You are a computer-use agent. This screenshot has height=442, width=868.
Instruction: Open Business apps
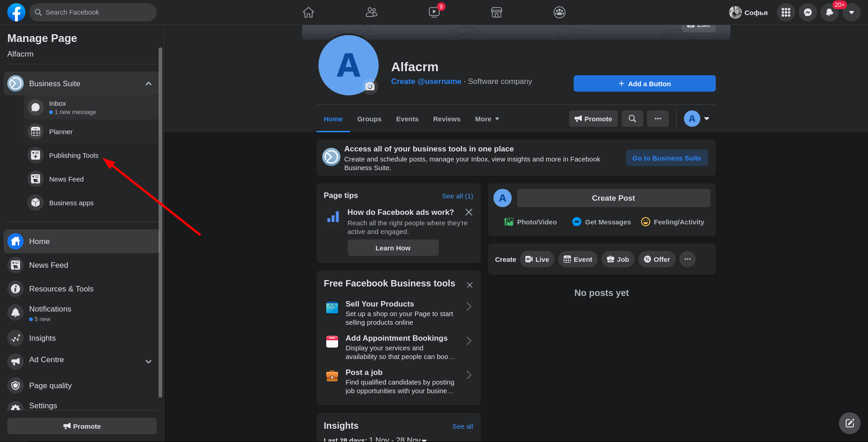point(91,203)
